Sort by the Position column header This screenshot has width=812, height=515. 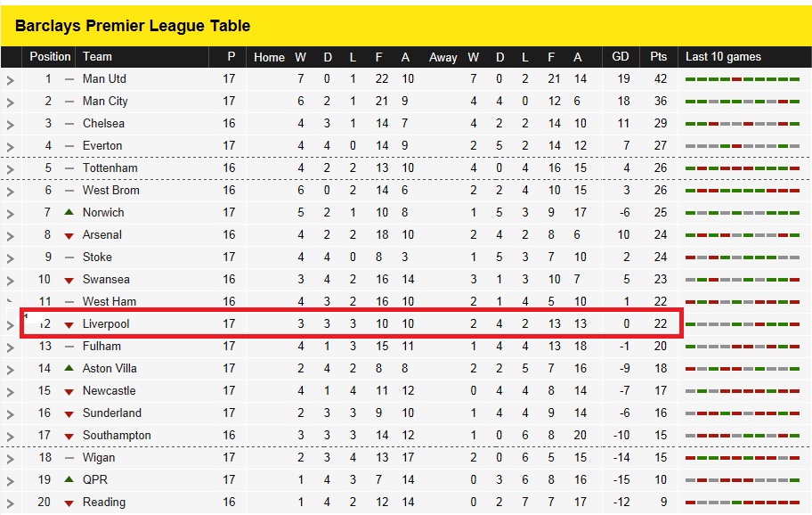[50, 56]
